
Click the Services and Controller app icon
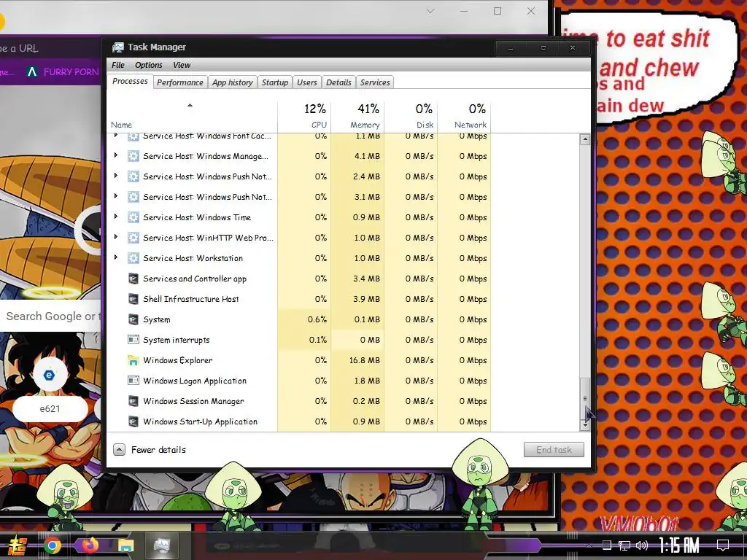(133, 279)
